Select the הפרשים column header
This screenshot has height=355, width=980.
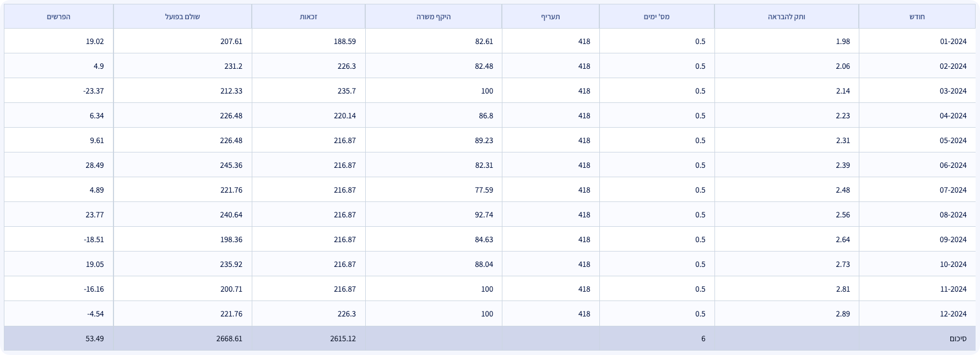pos(58,17)
